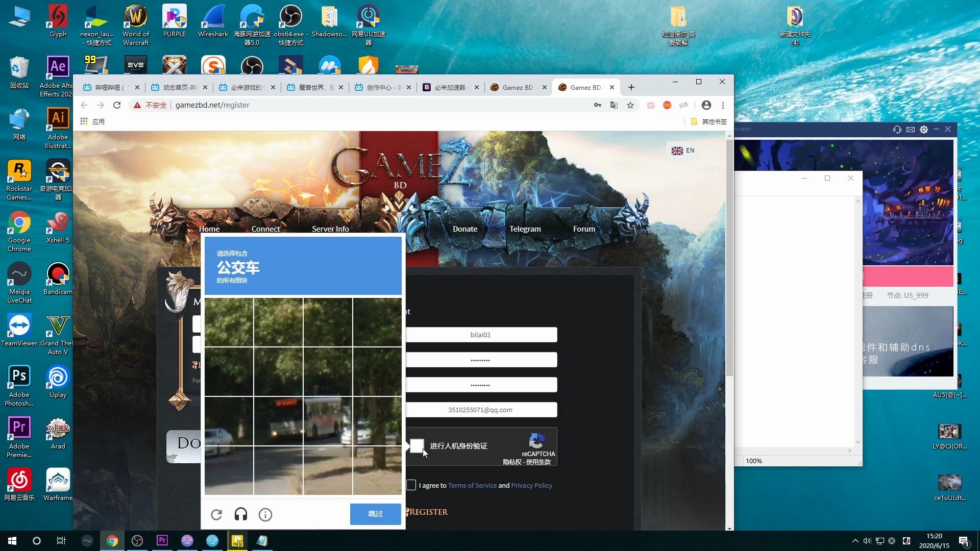Open the 应用 apps bookmark shortcut
The height and width of the screenshot is (551, 980).
92,121
